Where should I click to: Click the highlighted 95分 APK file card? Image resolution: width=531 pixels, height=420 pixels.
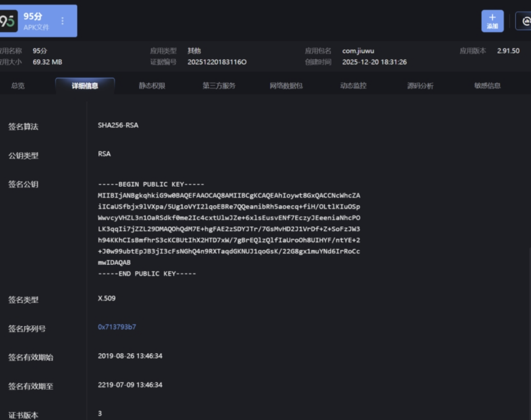[x=38, y=21]
